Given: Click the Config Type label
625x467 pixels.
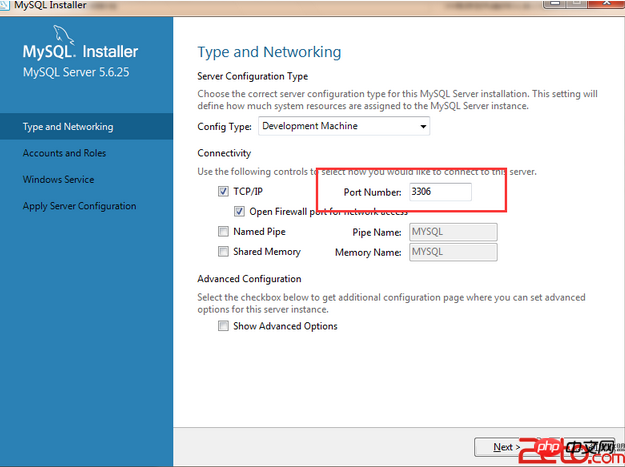Looking at the screenshot, I should pyautogui.click(x=224, y=127).
